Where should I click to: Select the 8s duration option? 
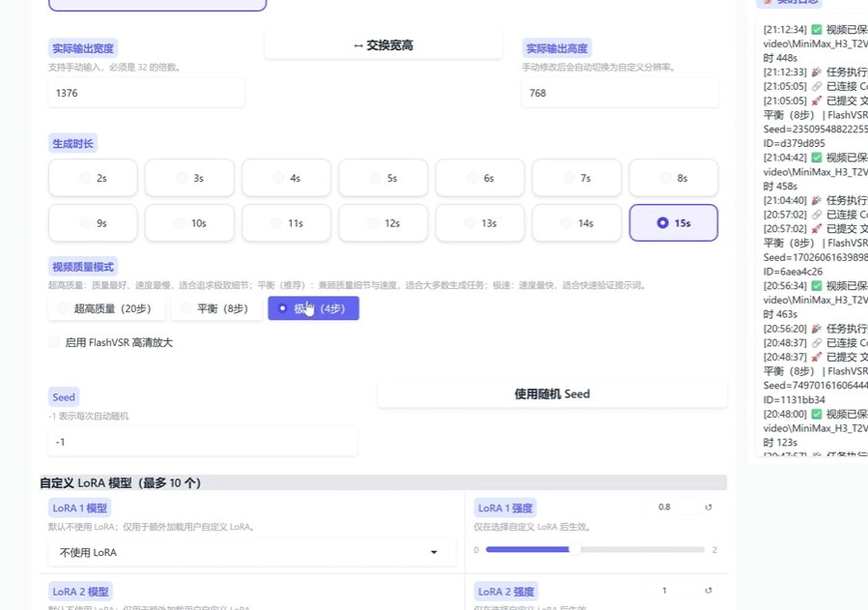674,178
